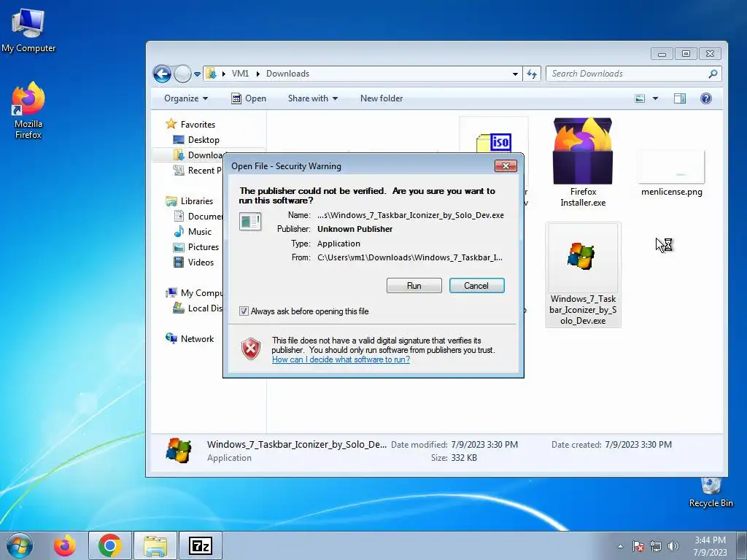Select Windows_7_Taskbar_Iconizer_by_Solo_Dev.exe file
Screen dimensions: 747x560
pos(583,275)
